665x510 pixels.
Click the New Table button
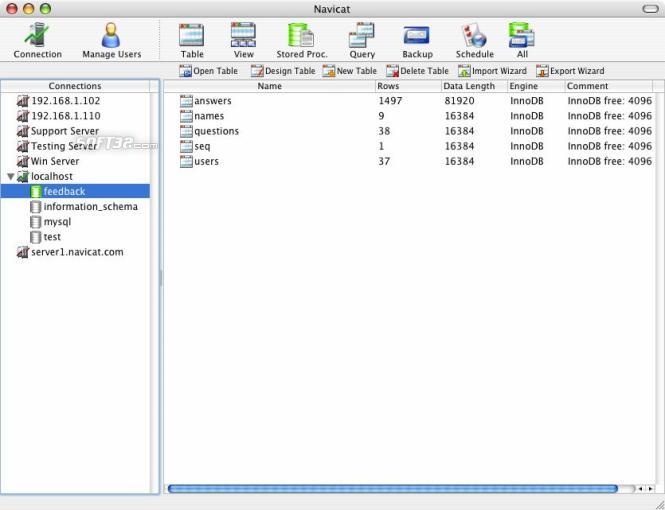[x=349, y=71]
